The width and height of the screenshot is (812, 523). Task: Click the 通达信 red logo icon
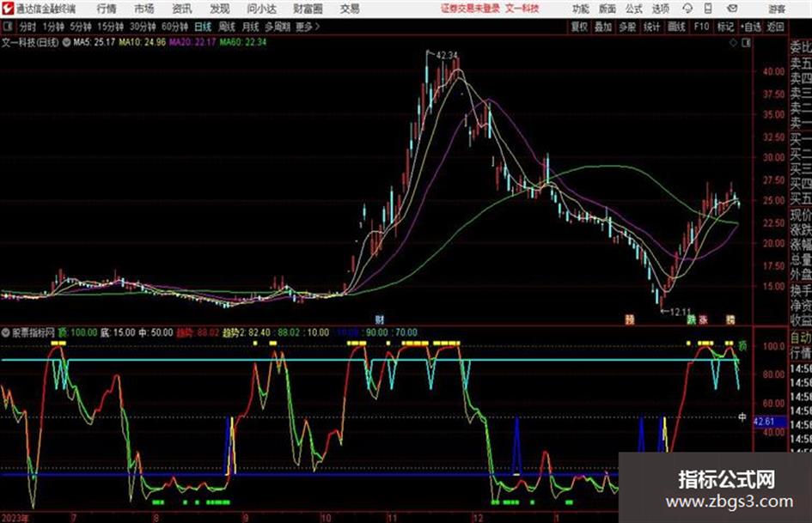click(7, 9)
